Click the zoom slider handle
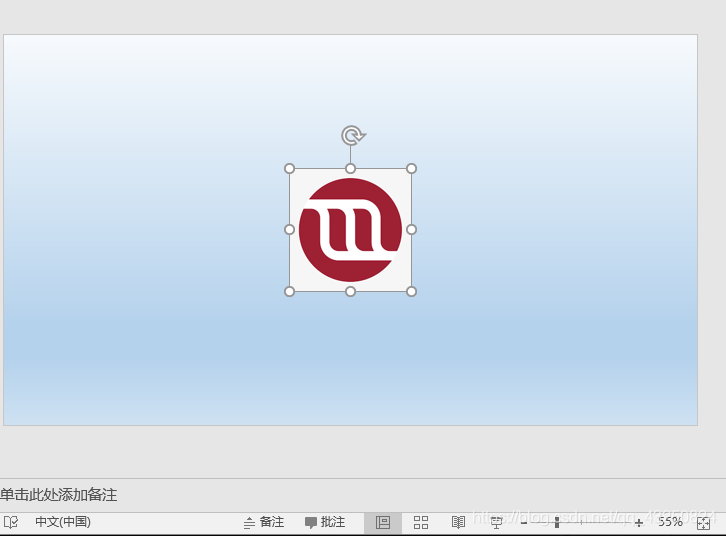The width and height of the screenshot is (726, 536). [x=557, y=522]
